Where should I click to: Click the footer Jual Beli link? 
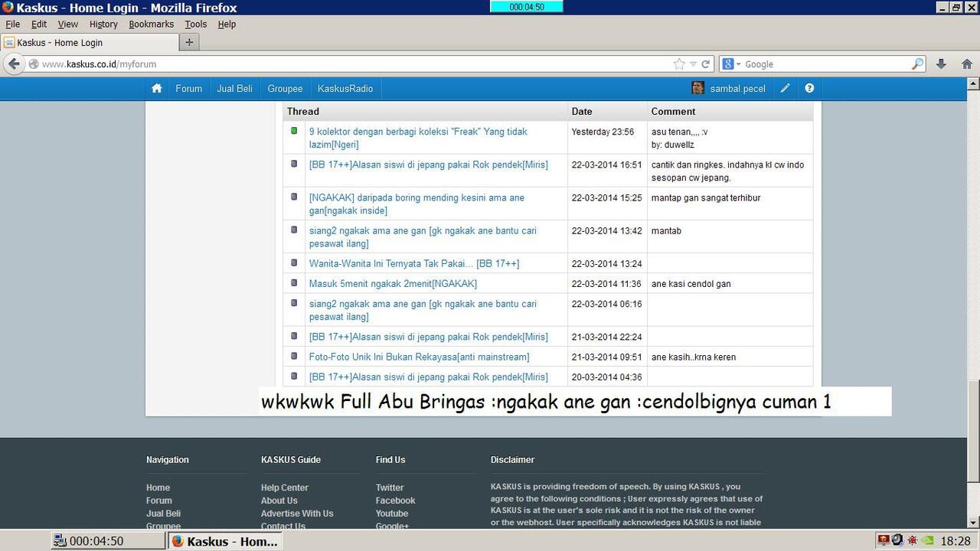pyautogui.click(x=163, y=514)
